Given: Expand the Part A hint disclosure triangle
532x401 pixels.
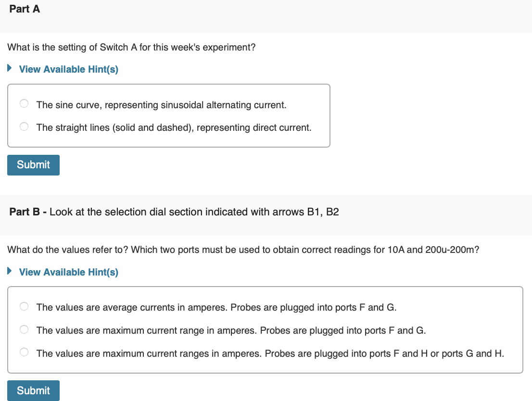Looking at the screenshot, I should (x=10, y=69).
